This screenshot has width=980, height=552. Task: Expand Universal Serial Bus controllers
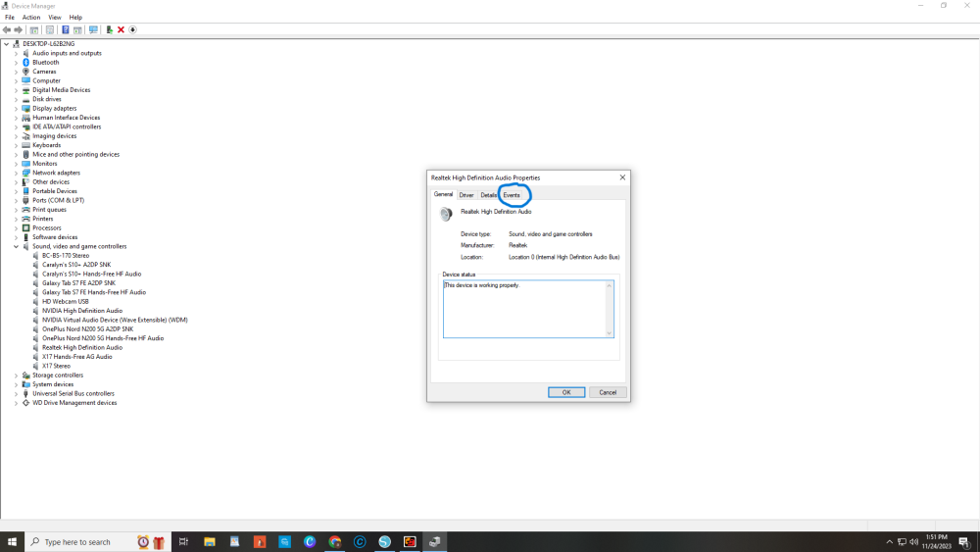coord(17,394)
